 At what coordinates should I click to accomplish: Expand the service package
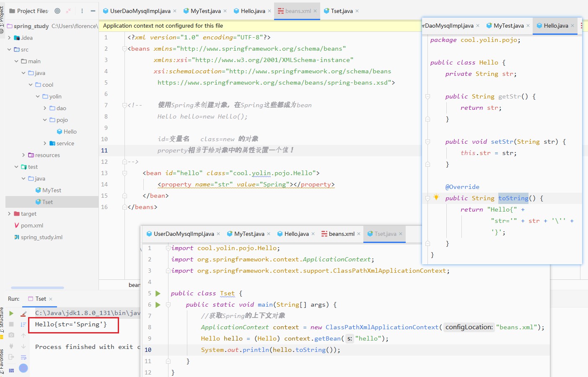45,143
